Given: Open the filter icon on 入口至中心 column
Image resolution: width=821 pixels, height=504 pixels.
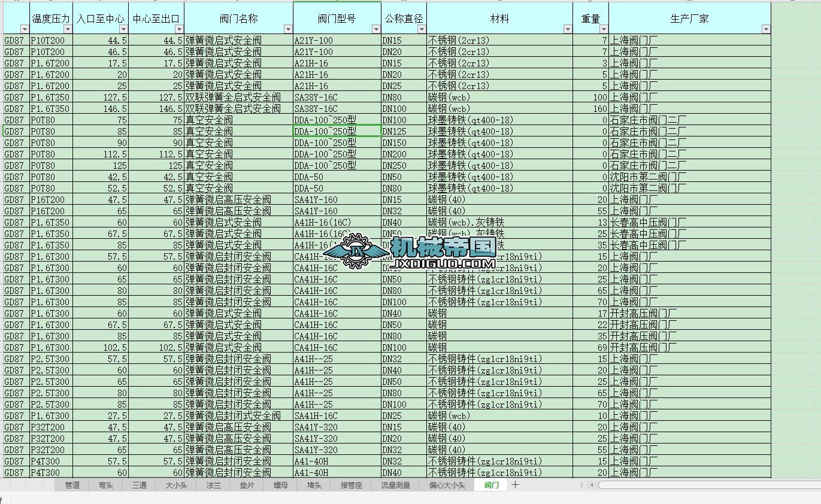Looking at the screenshot, I should click(x=123, y=29).
